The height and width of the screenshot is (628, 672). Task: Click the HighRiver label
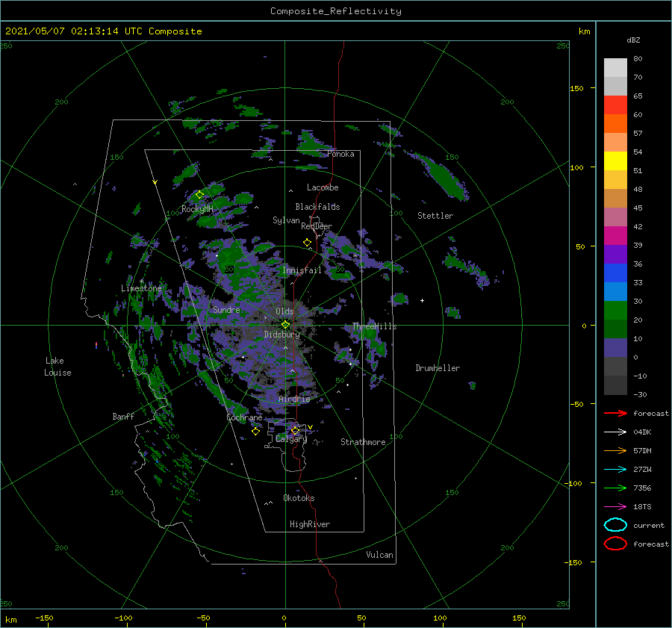tap(310, 524)
